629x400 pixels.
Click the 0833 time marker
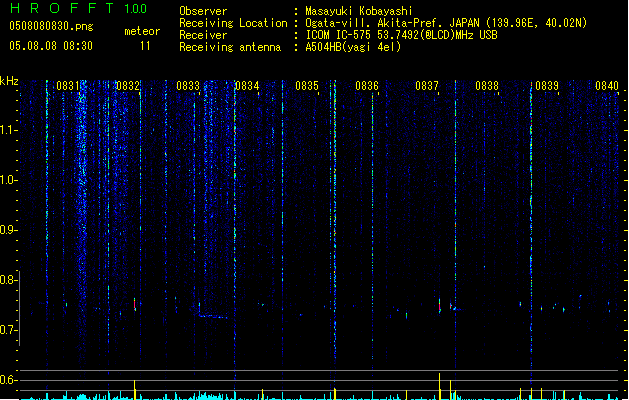pyautogui.click(x=188, y=86)
